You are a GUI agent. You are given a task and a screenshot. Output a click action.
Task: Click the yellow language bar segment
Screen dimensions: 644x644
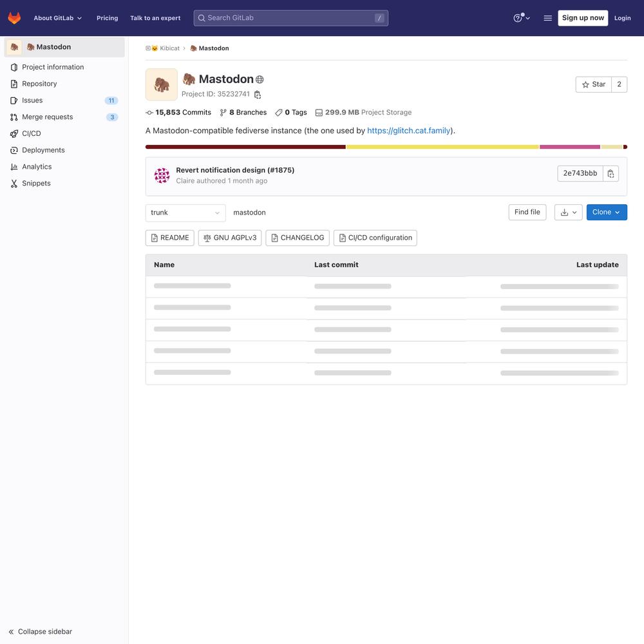click(443, 147)
